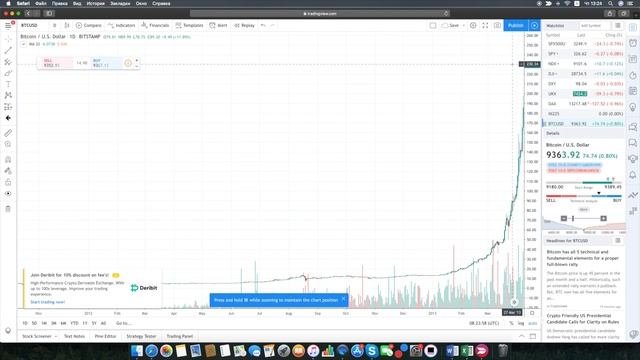Toggle percent scale on chart
The width and height of the screenshot is (640, 360).
tap(511, 323)
